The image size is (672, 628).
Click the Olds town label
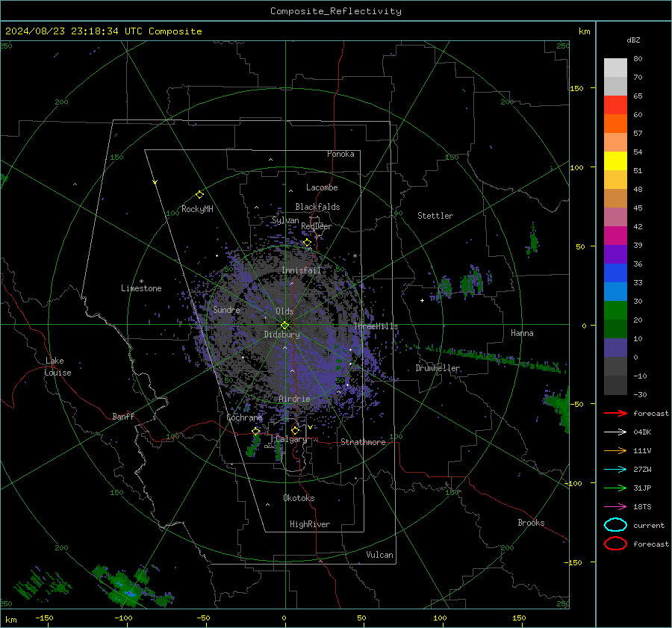click(x=284, y=311)
